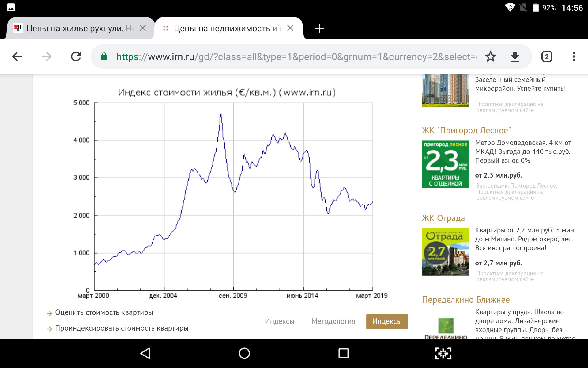Tap the 'март 2000' axis label
This screenshot has width=588, height=368.
tap(93, 296)
